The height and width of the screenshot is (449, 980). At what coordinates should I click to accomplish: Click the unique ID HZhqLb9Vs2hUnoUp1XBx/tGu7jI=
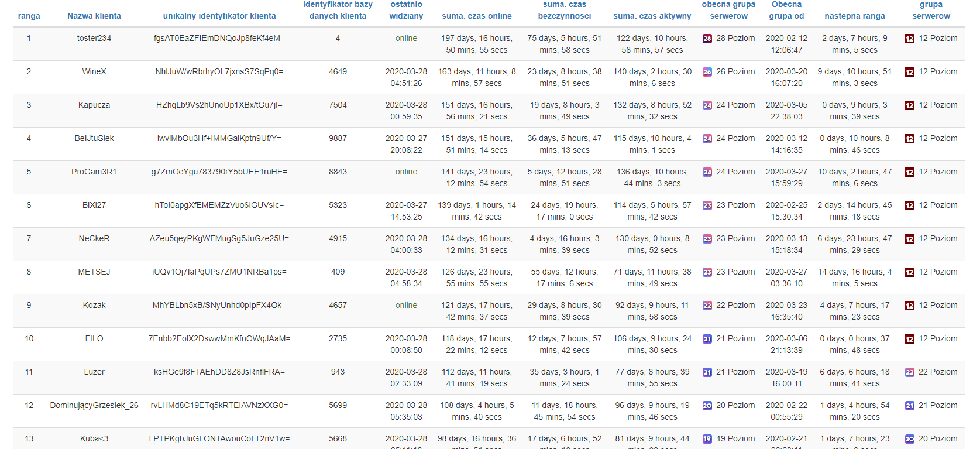(219, 105)
